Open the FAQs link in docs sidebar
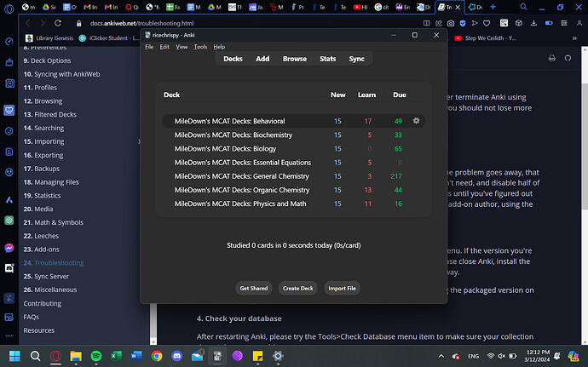Viewport: 588px width, 367px height. (x=32, y=317)
